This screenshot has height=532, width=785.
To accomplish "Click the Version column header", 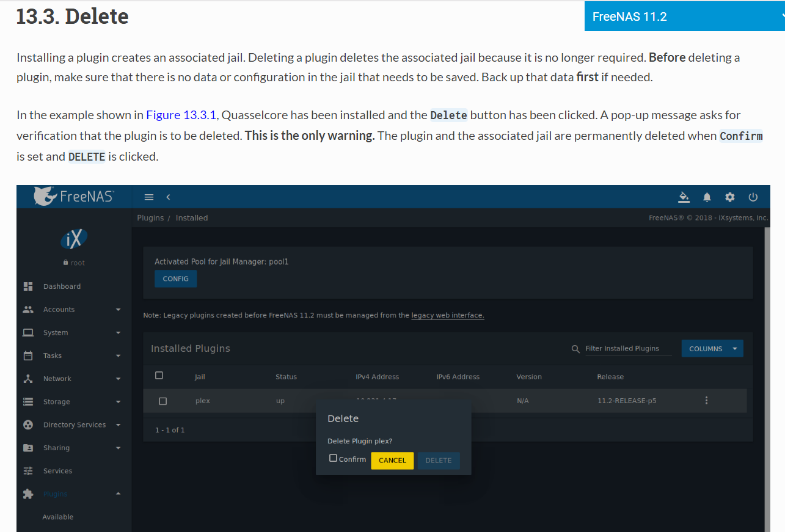I will (x=529, y=377).
